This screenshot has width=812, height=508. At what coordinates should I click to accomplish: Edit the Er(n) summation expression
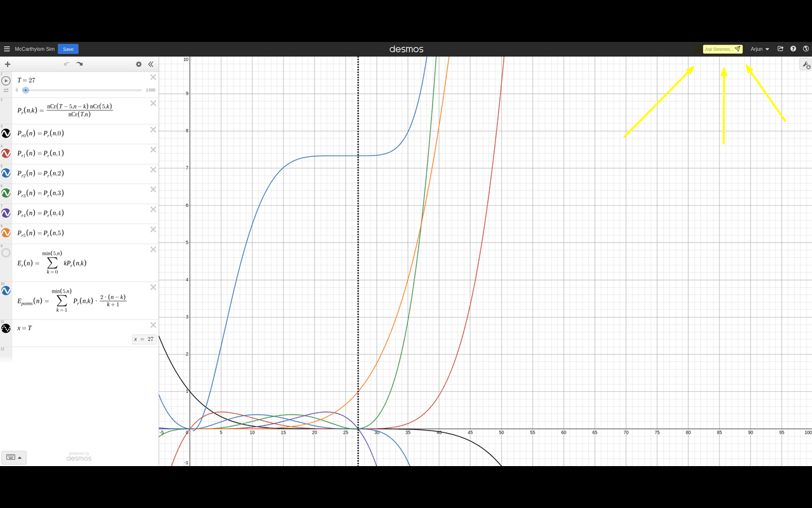52,263
